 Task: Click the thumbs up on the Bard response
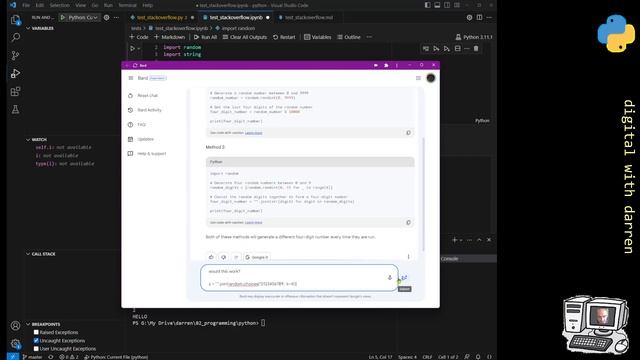211,257
